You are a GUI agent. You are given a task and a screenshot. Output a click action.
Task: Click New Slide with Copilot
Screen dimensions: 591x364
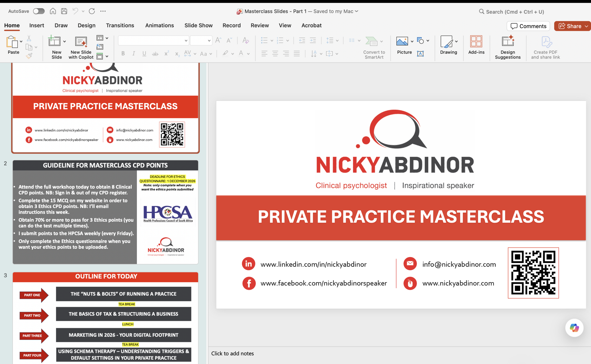(81, 48)
